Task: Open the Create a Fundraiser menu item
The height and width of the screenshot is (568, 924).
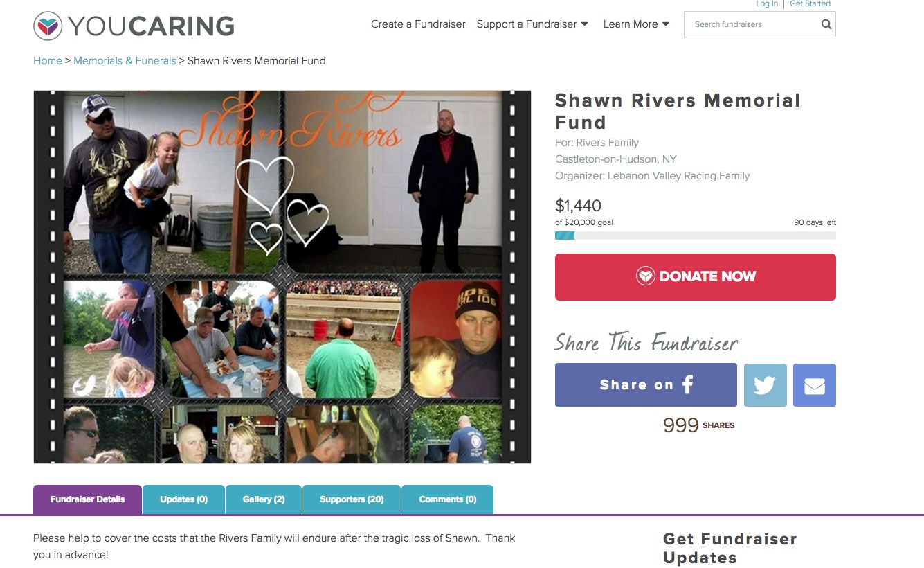Action: pyautogui.click(x=418, y=24)
